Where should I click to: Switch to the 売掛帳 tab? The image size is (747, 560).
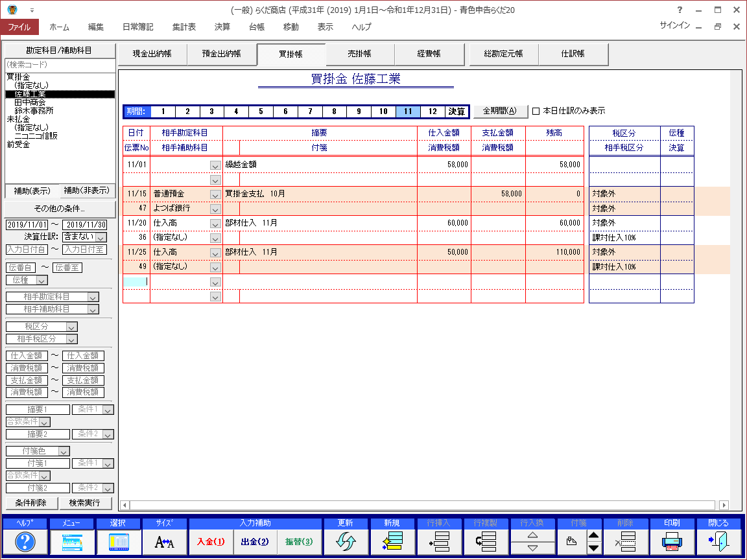point(360,54)
